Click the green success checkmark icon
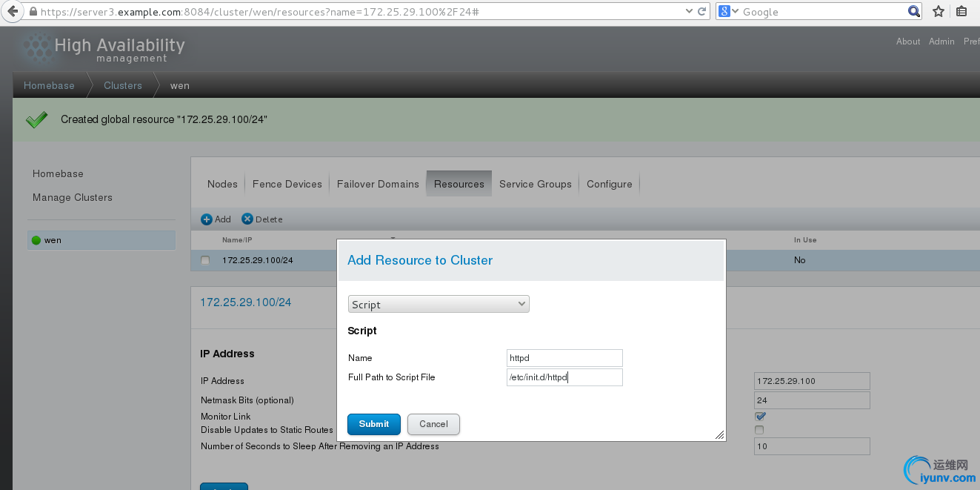Viewport: 980px width, 490px height. [x=36, y=119]
